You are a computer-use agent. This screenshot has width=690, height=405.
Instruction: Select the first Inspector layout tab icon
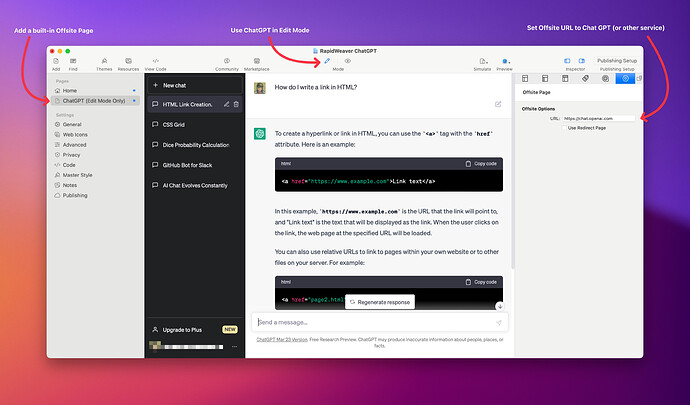[525, 78]
